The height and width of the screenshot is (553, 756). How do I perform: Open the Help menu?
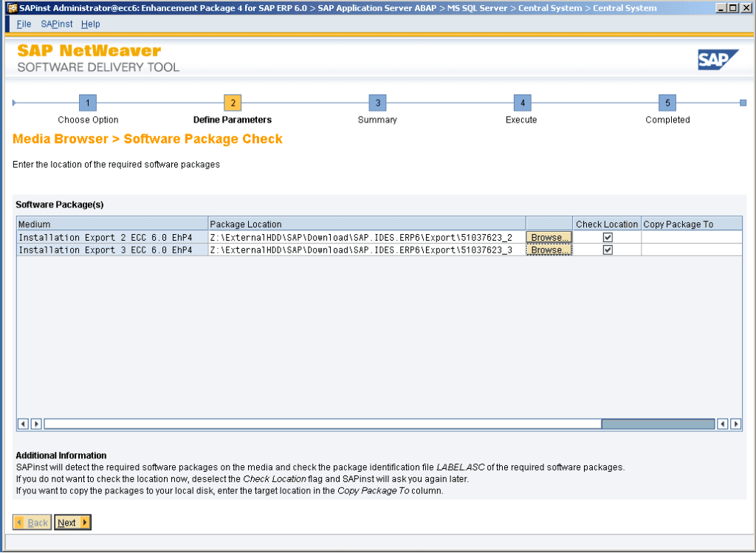tap(91, 24)
